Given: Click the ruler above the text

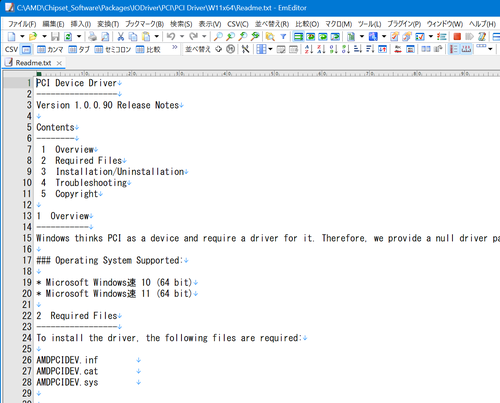Looking at the screenshot, I should [268, 74].
